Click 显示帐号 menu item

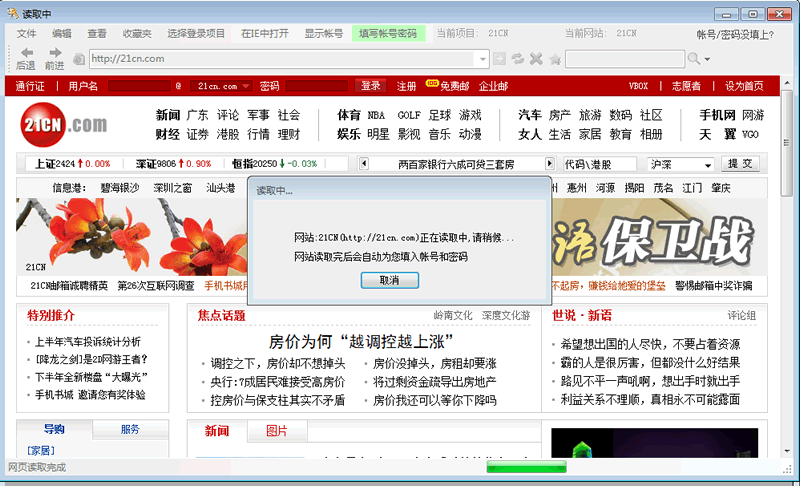pyautogui.click(x=323, y=34)
